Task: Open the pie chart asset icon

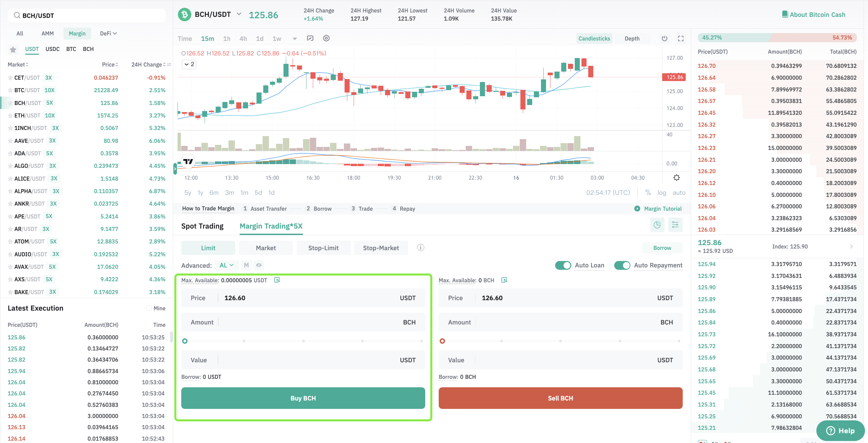Action: [x=657, y=225]
